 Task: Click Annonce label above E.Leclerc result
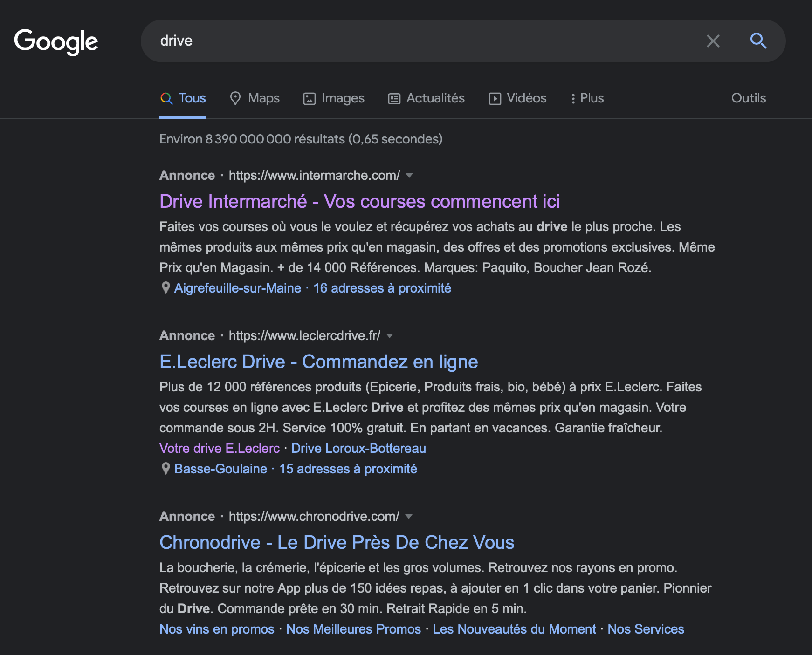(x=187, y=336)
